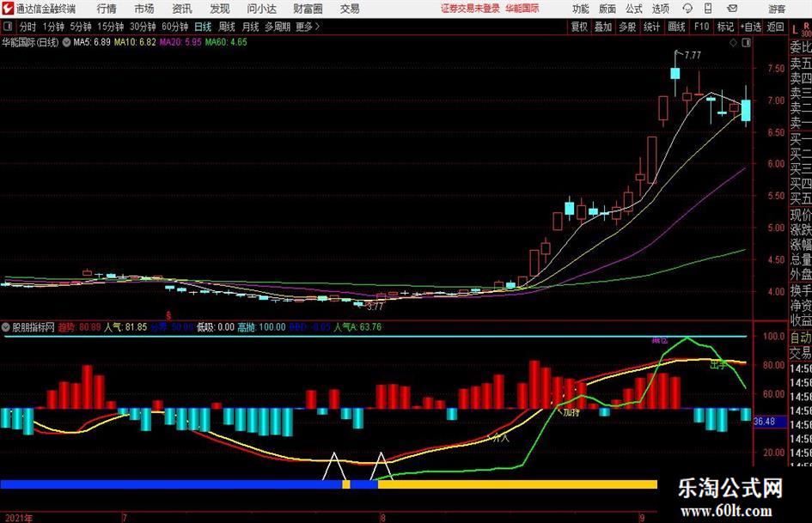Screen dimensions: 812x523
Task: Click the diamond icon above the chart
Action: [733, 43]
